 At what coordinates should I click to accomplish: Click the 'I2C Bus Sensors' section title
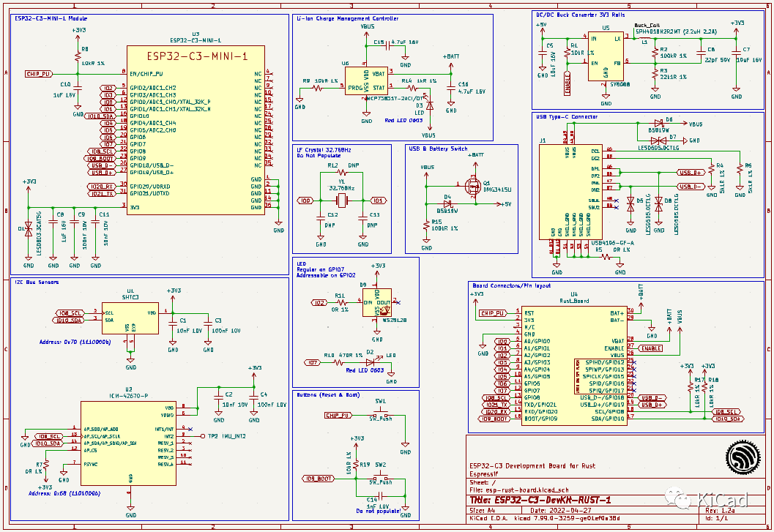pos(37,282)
